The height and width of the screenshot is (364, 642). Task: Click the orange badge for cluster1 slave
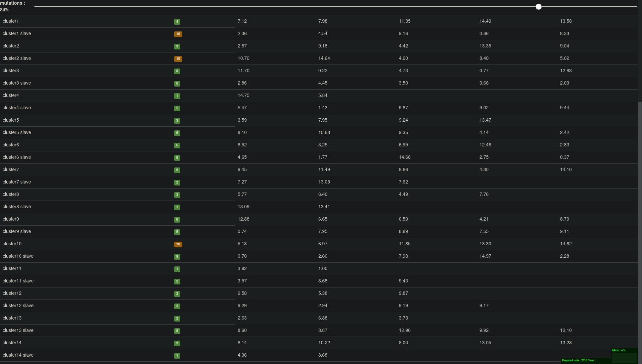pyautogui.click(x=178, y=34)
